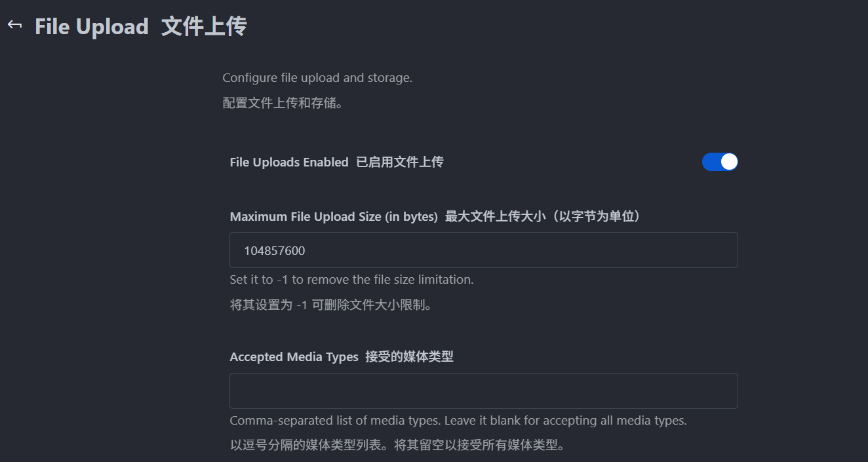
Task: Click the Maximum File Upload Size input
Action: click(x=483, y=250)
